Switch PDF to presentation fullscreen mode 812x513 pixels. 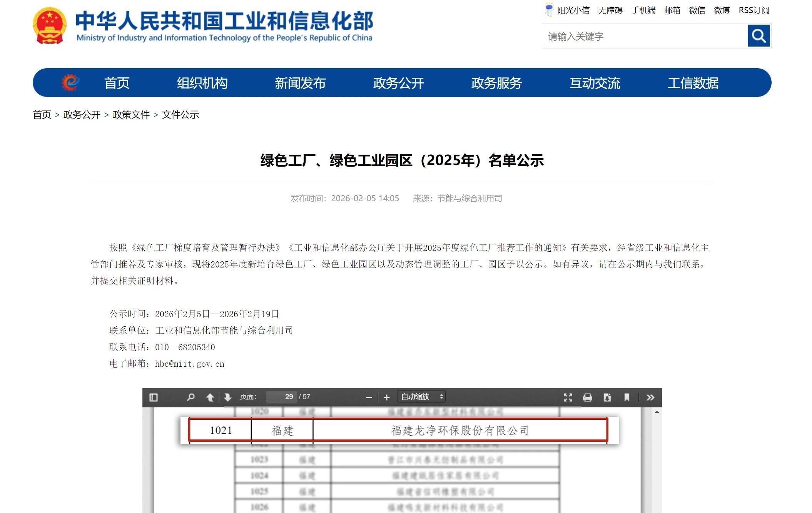click(568, 397)
